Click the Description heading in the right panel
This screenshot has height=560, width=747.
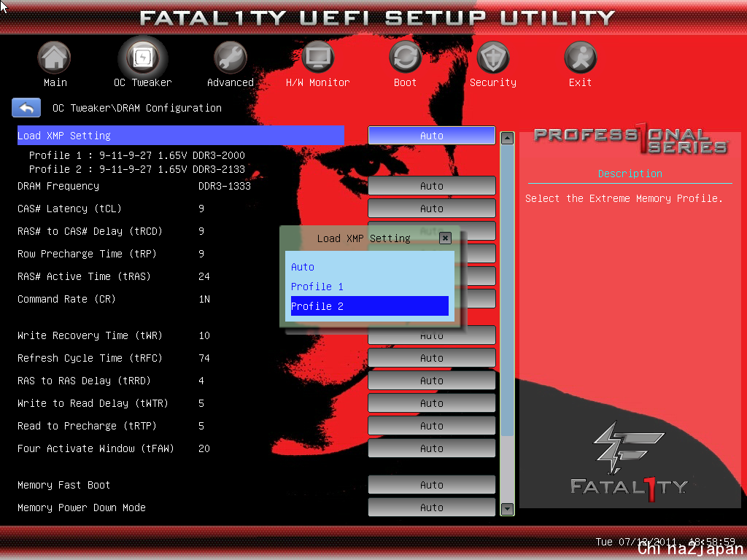630,174
